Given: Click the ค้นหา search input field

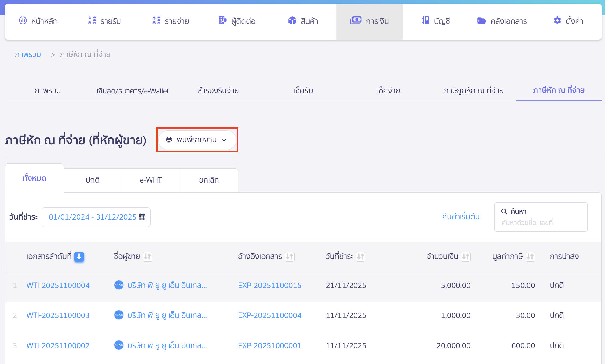Looking at the screenshot, I should pos(541,223).
